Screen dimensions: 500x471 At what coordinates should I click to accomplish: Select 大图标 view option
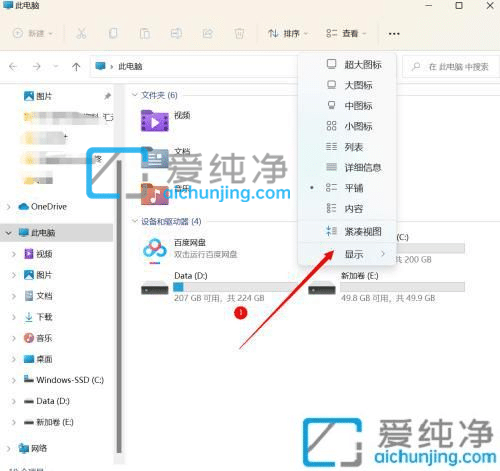[x=347, y=85]
